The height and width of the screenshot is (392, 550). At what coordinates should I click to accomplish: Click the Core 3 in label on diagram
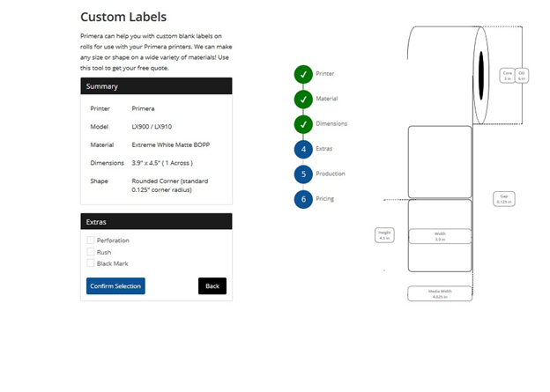click(x=507, y=76)
